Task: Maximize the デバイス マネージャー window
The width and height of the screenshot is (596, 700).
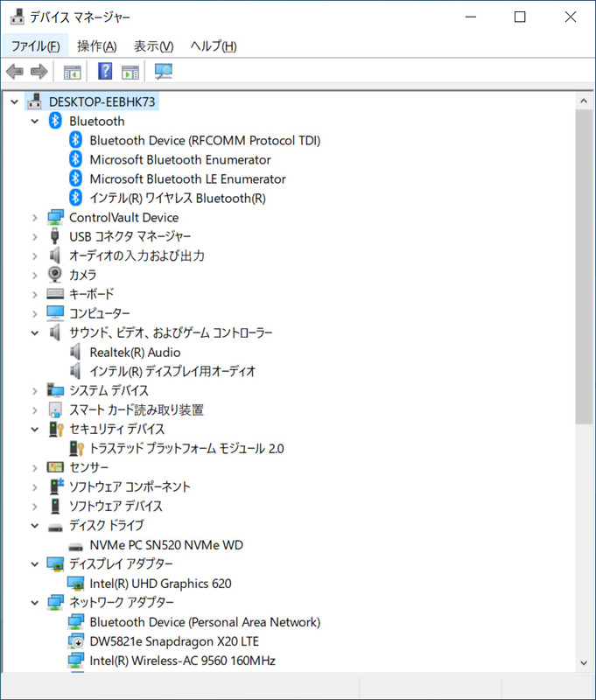Action: coord(520,17)
